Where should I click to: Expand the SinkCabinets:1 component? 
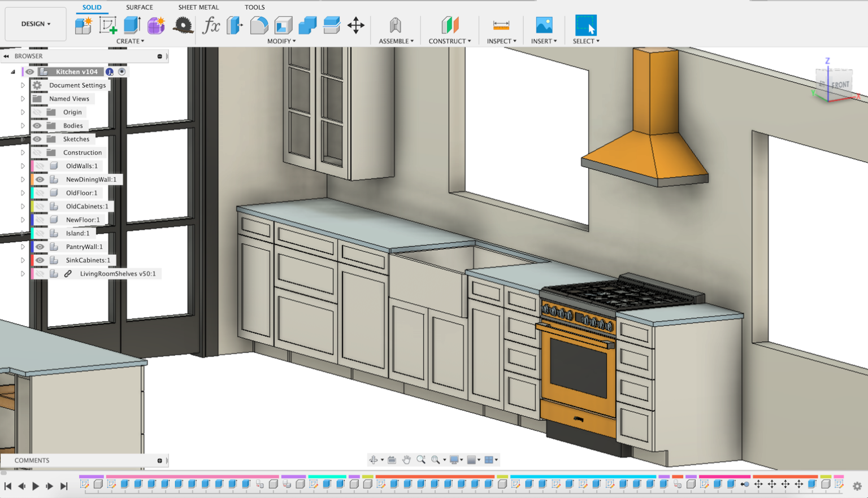[x=23, y=260]
